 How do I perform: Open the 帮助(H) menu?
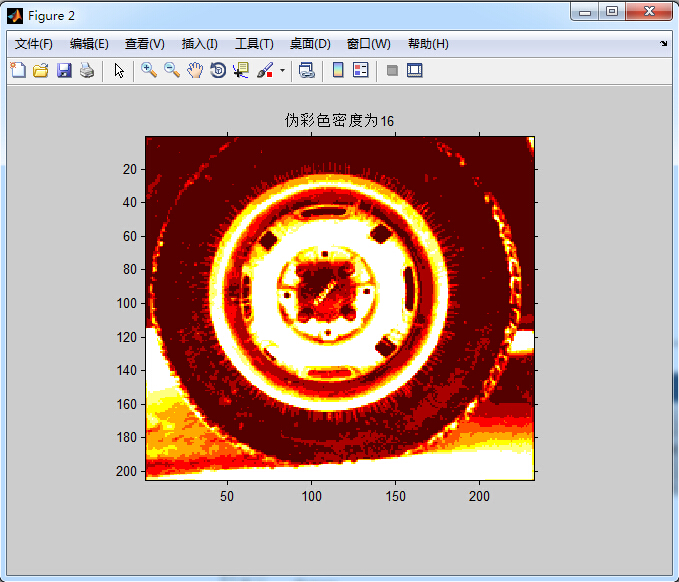(428, 44)
